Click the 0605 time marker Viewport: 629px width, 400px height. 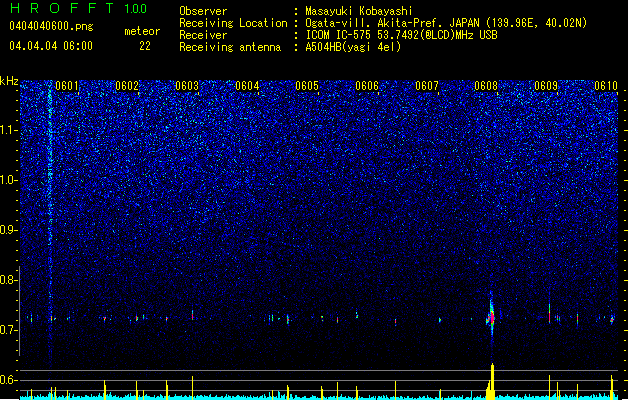click(307, 86)
